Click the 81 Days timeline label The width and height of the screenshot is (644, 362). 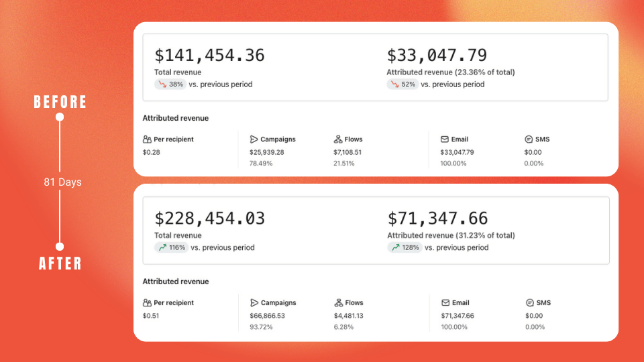(x=62, y=182)
